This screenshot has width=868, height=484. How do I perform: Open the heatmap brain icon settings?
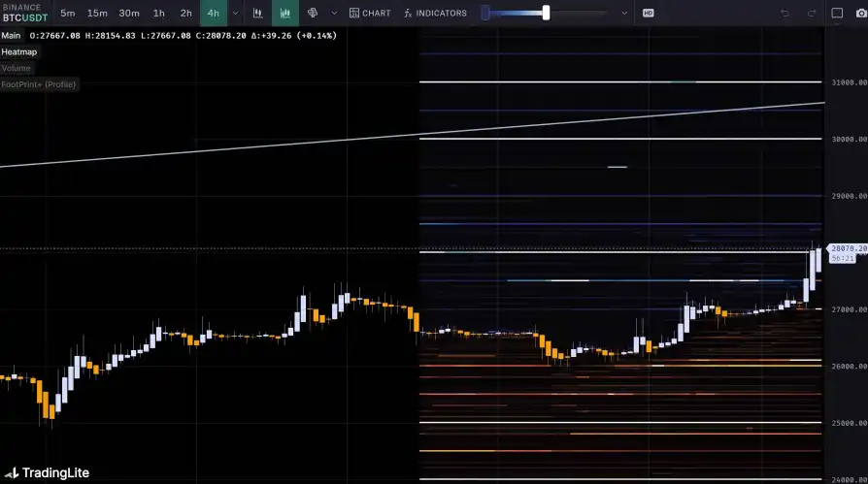click(313, 13)
